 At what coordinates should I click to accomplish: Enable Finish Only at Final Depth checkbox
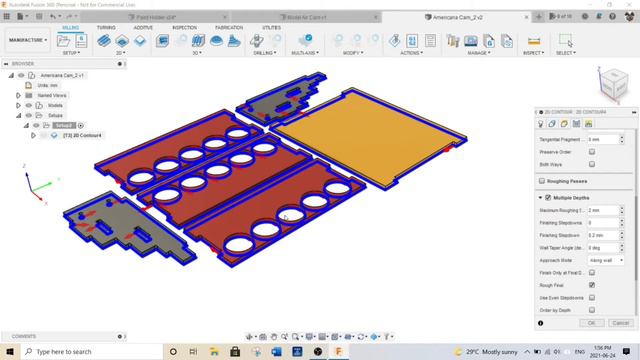point(592,272)
